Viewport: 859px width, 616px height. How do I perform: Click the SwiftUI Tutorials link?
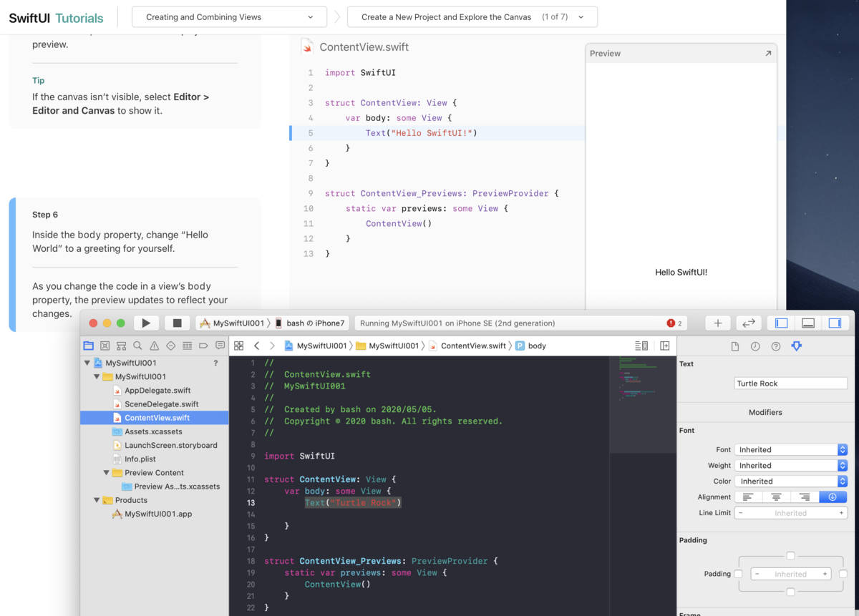(x=56, y=19)
